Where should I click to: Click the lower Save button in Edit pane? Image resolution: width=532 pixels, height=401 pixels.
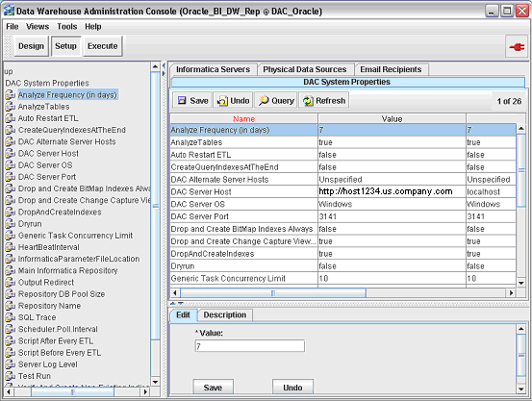[213, 388]
